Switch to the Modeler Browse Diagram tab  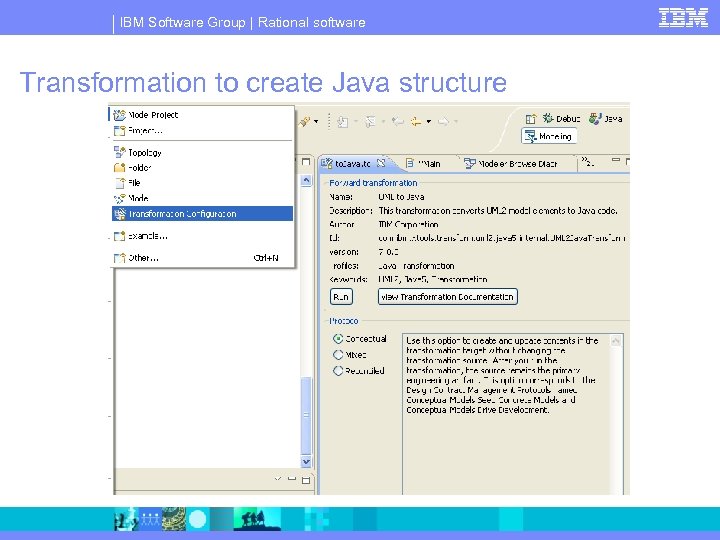(511, 163)
